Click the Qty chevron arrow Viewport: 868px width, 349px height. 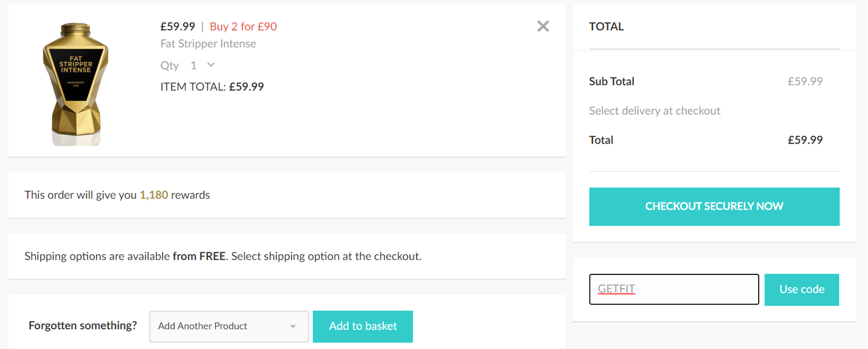209,65
